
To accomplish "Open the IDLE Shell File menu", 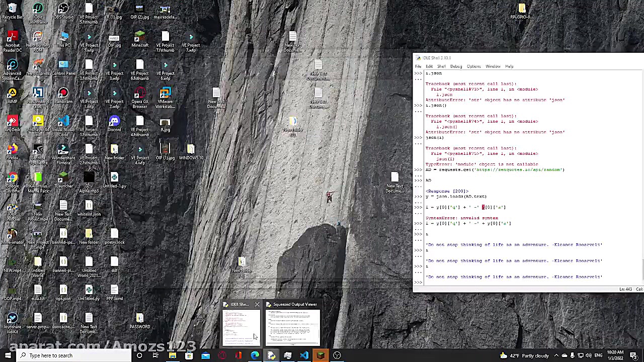I will click(418, 66).
